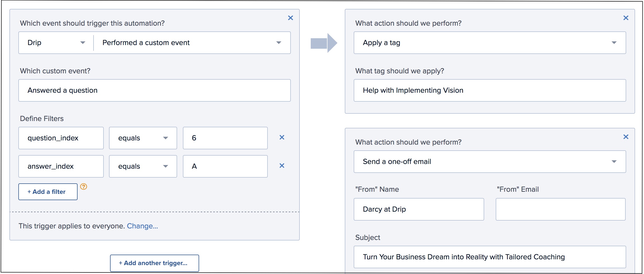Click Add another trigger button

154,263
